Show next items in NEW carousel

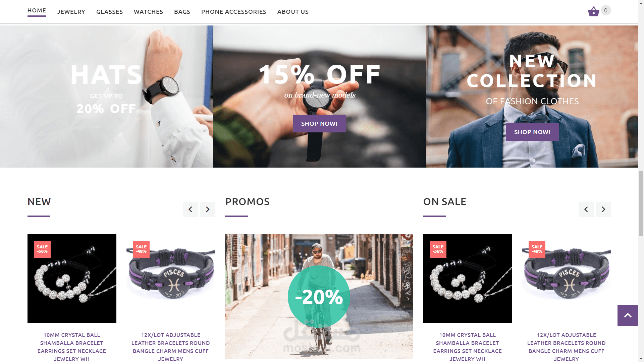(x=207, y=209)
